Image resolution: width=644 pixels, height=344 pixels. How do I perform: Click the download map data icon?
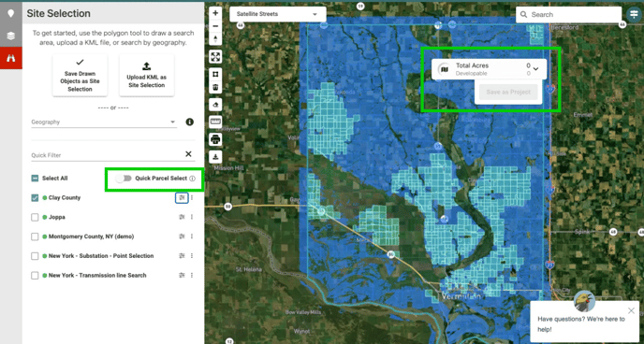[215, 157]
